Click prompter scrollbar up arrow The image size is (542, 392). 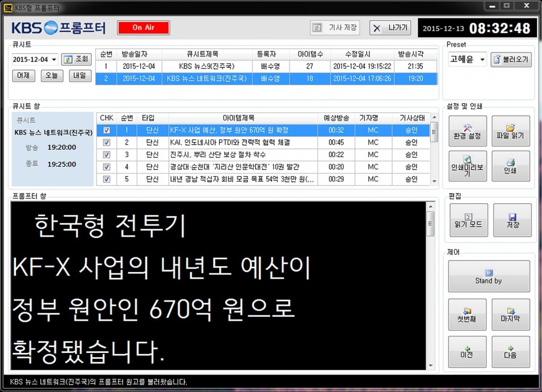(x=430, y=206)
